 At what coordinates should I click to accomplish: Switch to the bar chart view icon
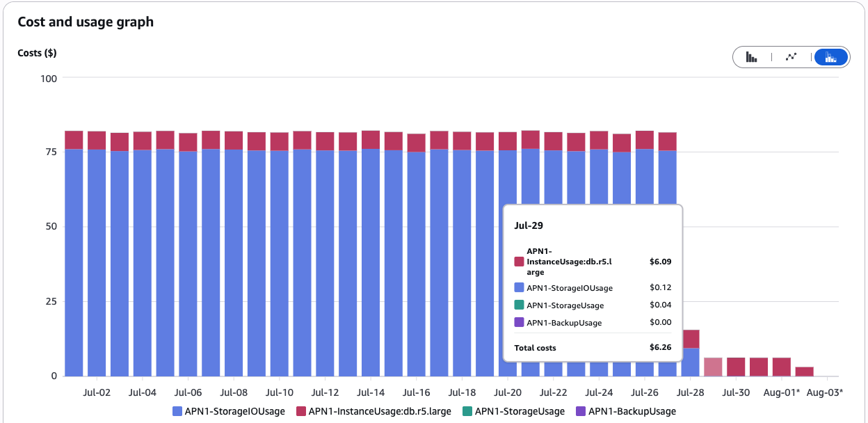[x=751, y=57]
